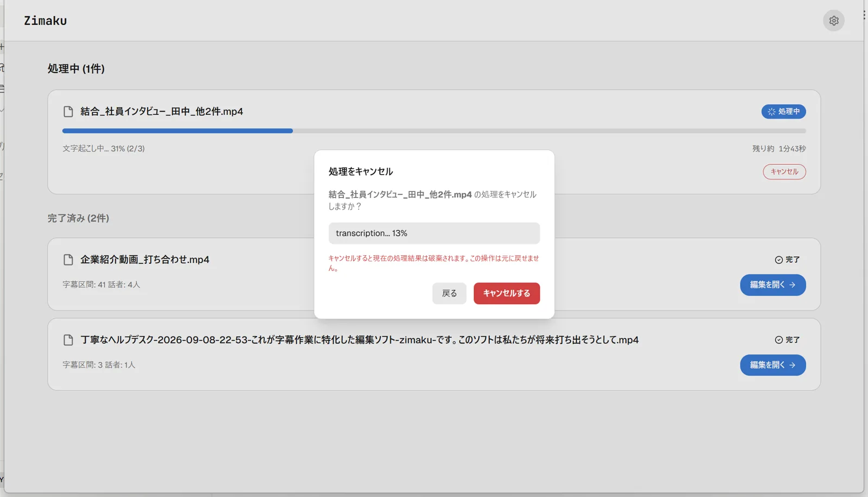Screen dimensions: 868x497
Task: Click 文字起こし中... 31% (2/3) status text
Action: (x=104, y=149)
